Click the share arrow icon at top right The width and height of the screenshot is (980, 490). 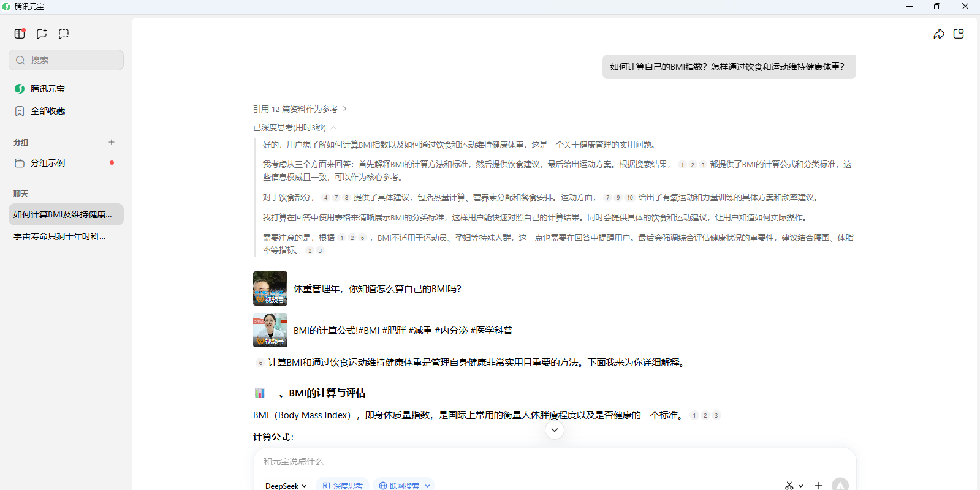938,34
